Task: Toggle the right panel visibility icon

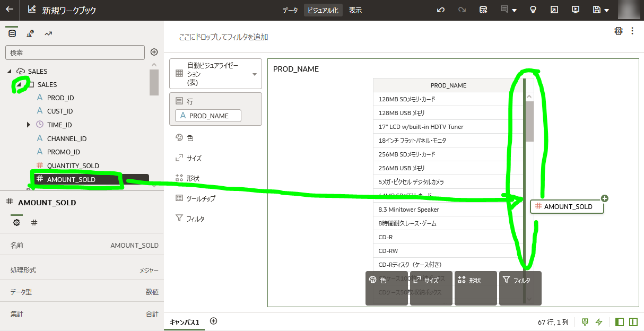Action: tap(632, 321)
